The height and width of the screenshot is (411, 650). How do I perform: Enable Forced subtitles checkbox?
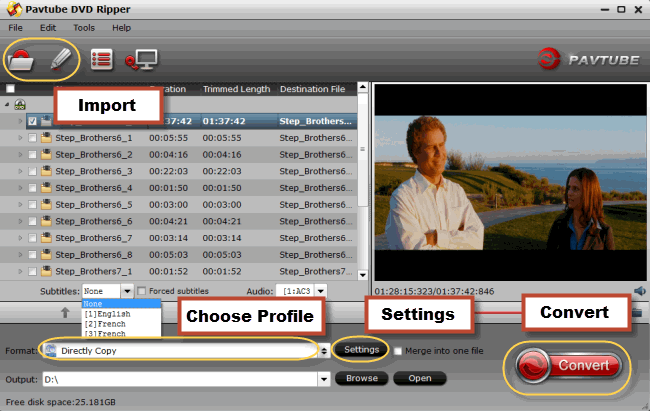coord(141,291)
